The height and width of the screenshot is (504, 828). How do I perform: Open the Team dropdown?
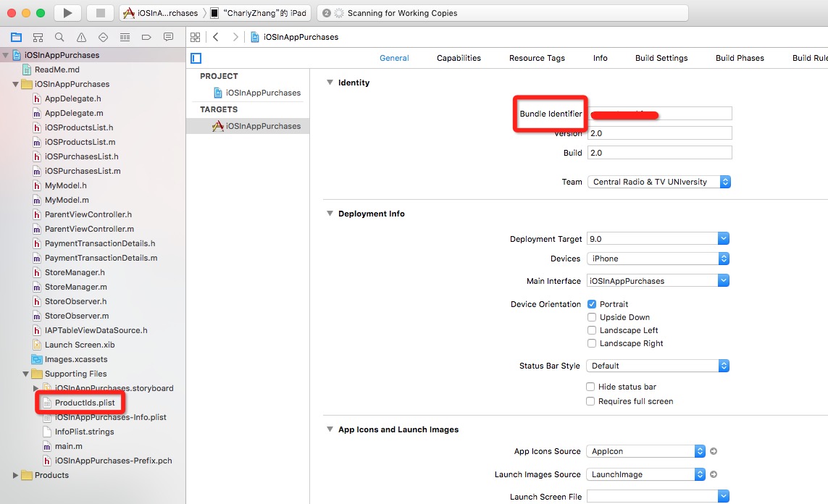click(x=658, y=182)
